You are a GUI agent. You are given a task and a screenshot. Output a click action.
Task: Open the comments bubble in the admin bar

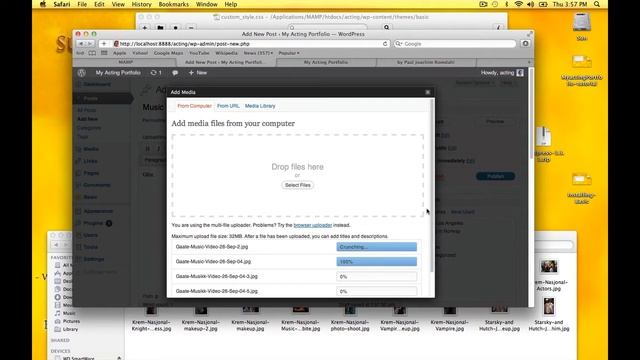click(175, 73)
